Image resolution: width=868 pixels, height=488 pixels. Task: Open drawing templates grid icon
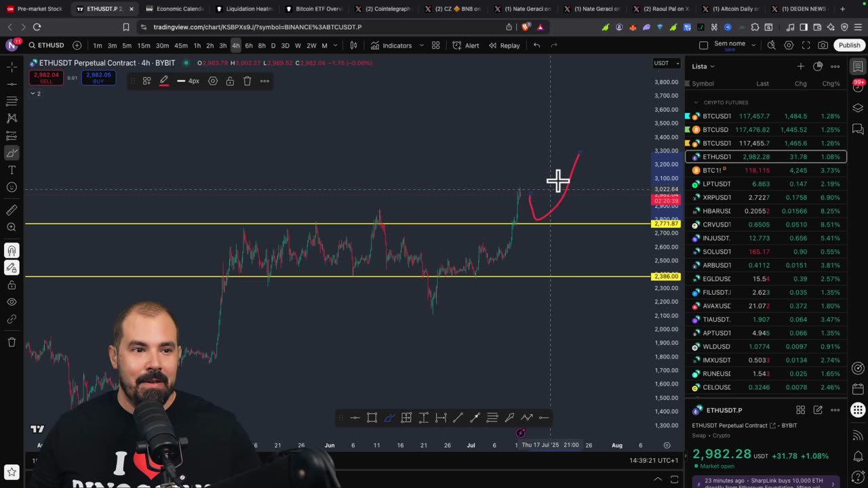coord(146,81)
